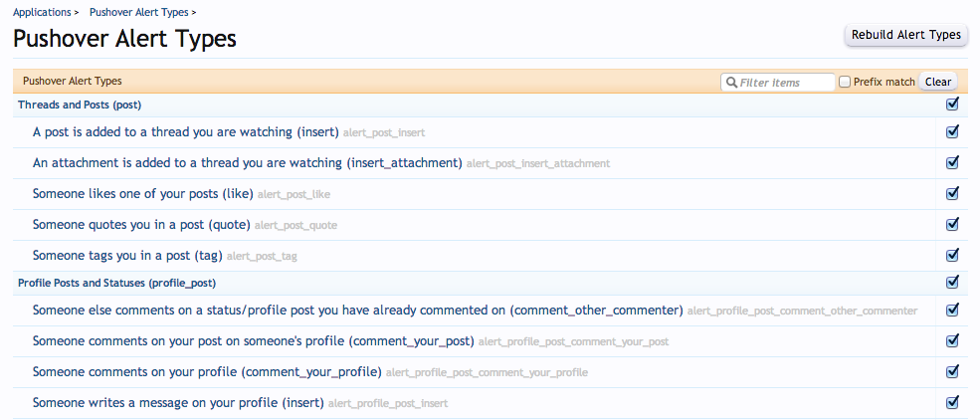
Task: Focus the Filter items search field
Action: 778,83
